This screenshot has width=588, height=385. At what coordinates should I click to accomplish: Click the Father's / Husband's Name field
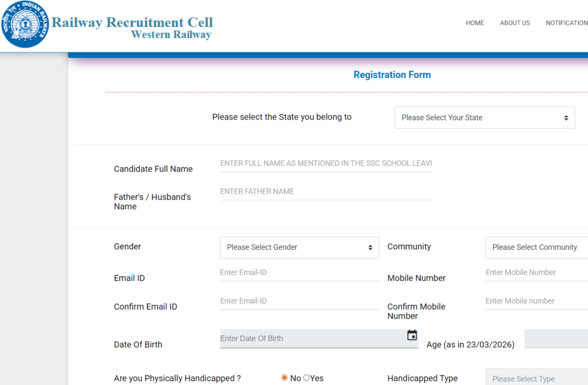pyautogui.click(x=326, y=191)
